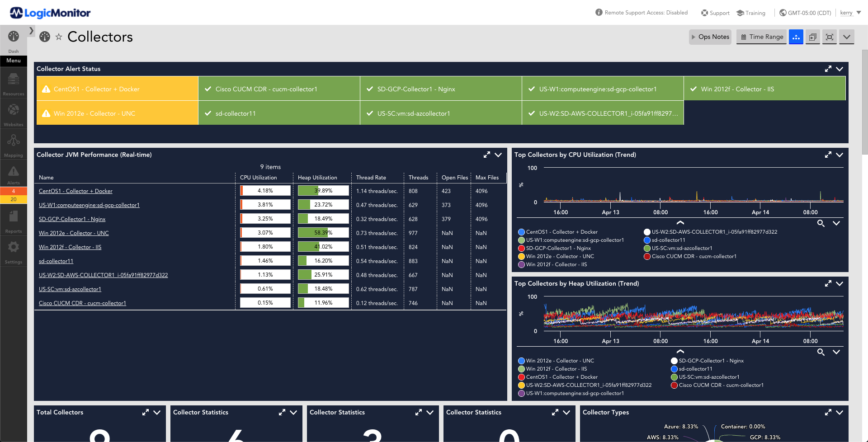Toggle sd-collector11 series in CPU trend legend
The height and width of the screenshot is (442, 868).
pos(665,240)
